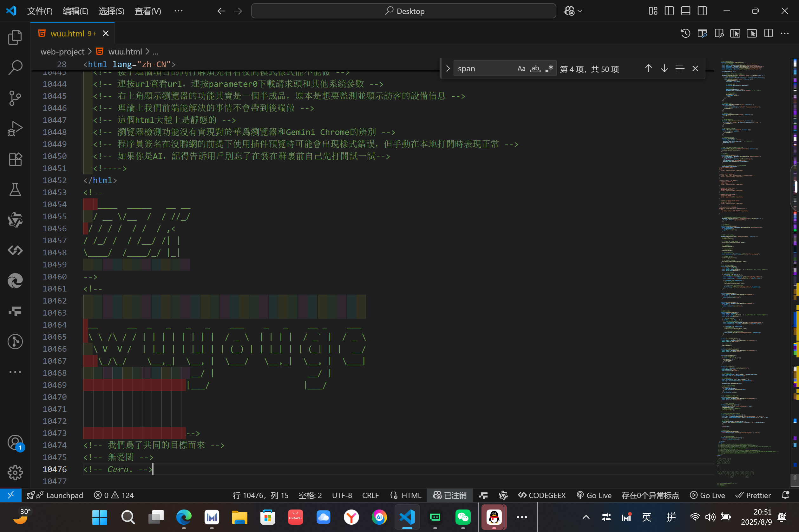Toggle Use Regular Expression in find widget

tap(549, 69)
